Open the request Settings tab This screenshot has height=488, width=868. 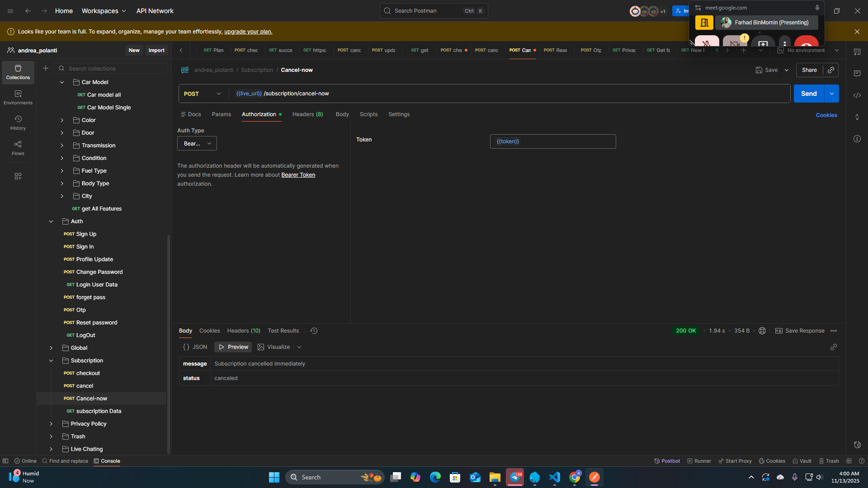click(399, 114)
